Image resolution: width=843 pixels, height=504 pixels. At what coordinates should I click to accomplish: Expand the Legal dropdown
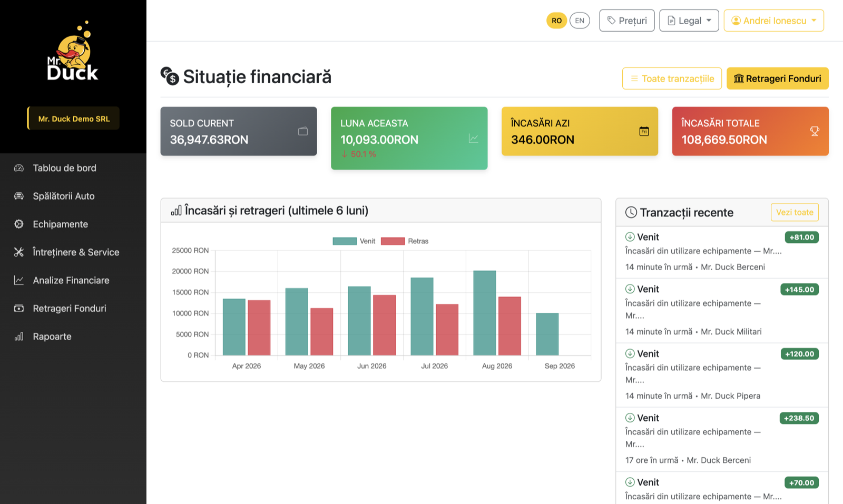(689, 21)
